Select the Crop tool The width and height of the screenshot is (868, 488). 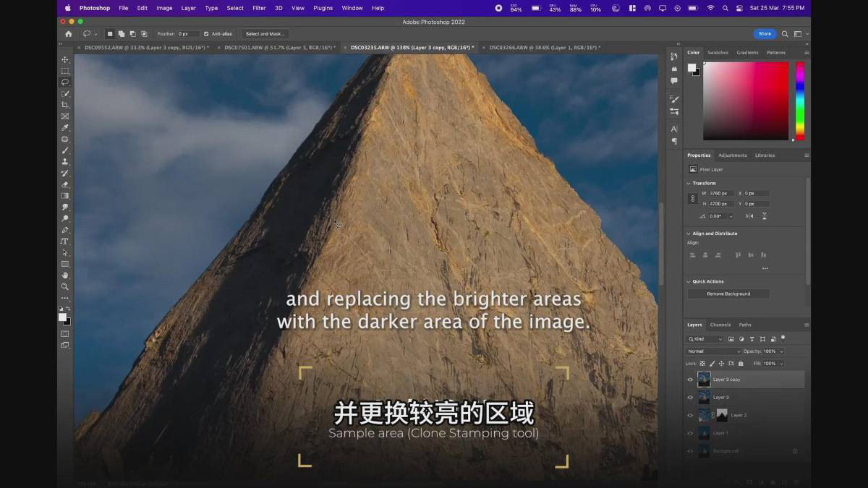click(x=65, y=105)
